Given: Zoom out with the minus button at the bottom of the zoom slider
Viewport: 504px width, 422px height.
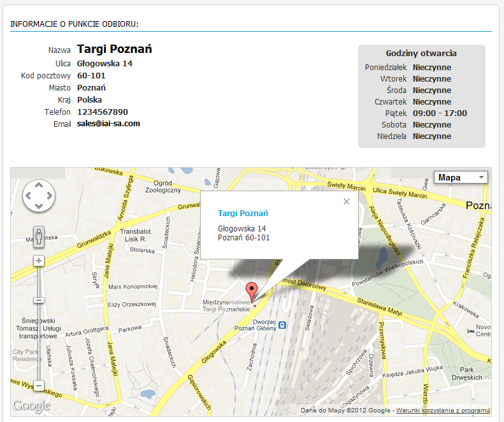Looking at the screenshot, I should [x=39, y=385].
